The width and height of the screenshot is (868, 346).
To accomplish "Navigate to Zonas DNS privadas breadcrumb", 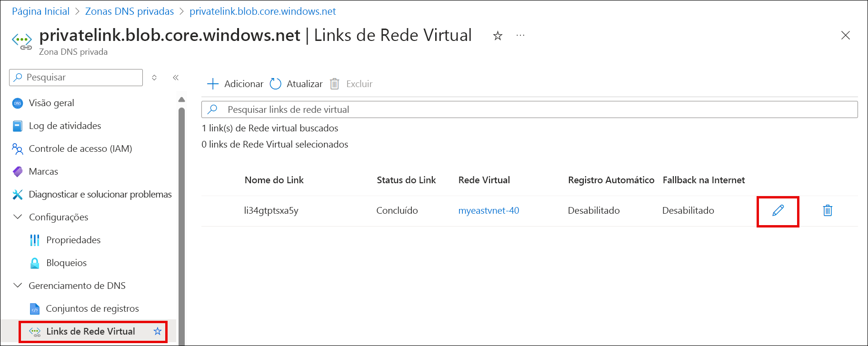I will pyautogui.click(x=129, y=11).
